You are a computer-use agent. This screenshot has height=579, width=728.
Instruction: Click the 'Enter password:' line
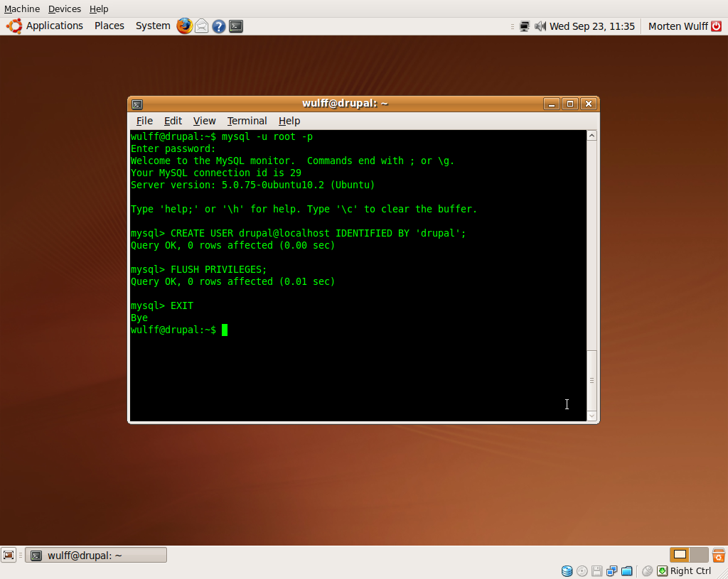pos(173,149)
